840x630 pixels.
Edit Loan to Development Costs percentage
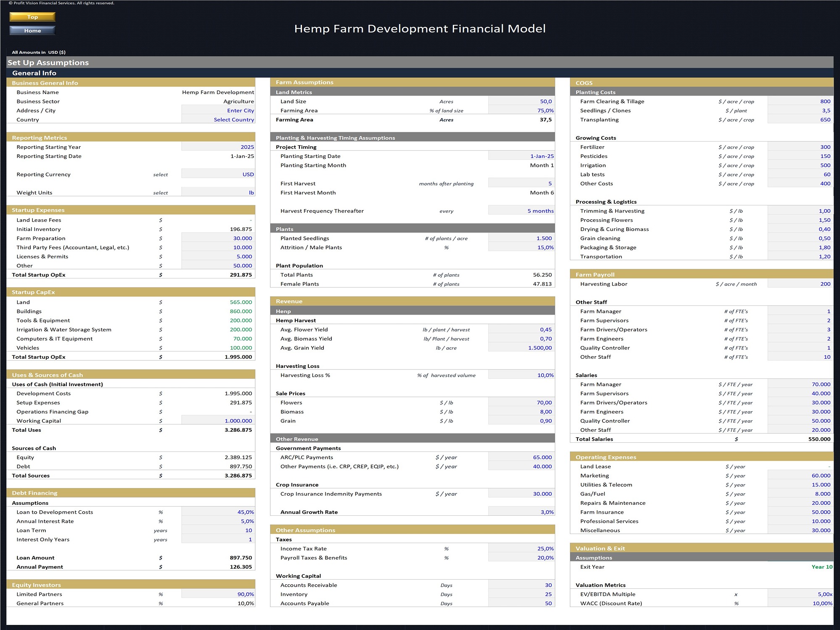(218, 512)
